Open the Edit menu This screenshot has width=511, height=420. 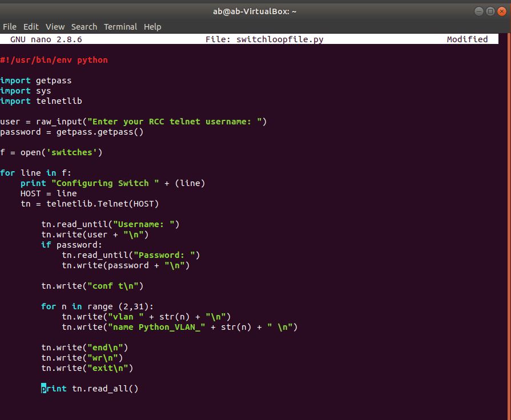pos(31,27)
